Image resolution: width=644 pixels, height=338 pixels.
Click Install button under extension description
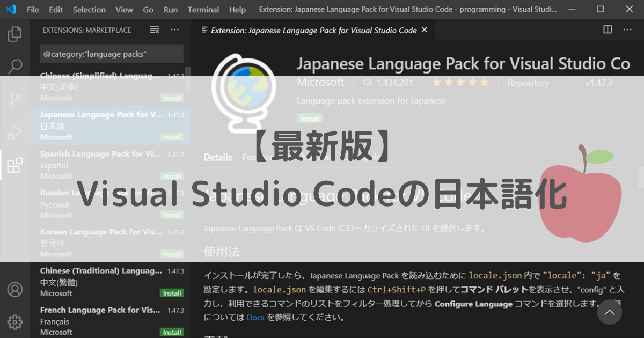pyautogui.click(x=310, y=119)
